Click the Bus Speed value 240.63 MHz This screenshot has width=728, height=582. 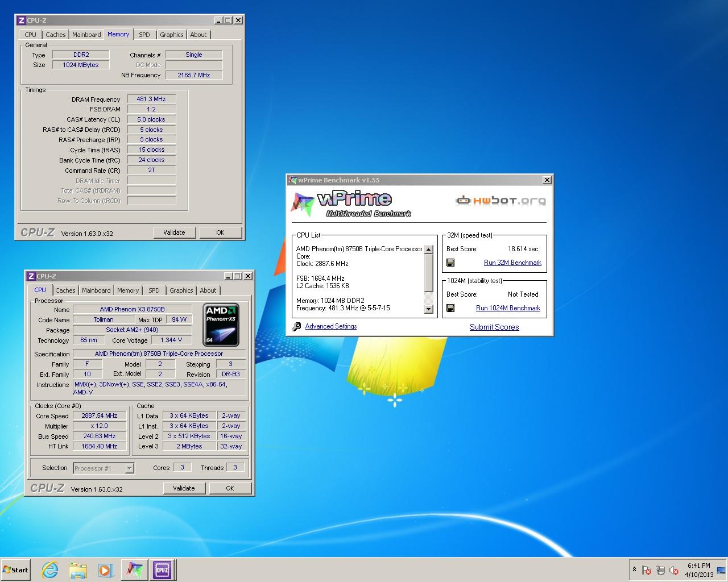point(100,436)
